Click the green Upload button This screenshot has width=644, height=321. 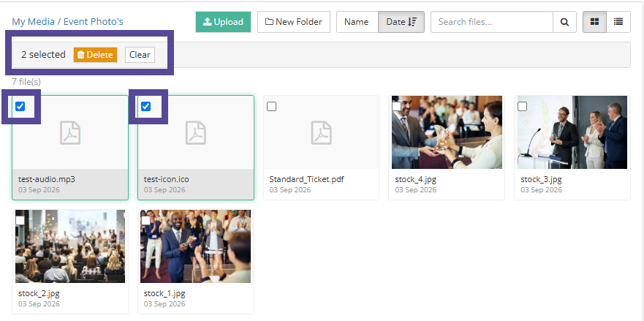[x=224, y=22]
